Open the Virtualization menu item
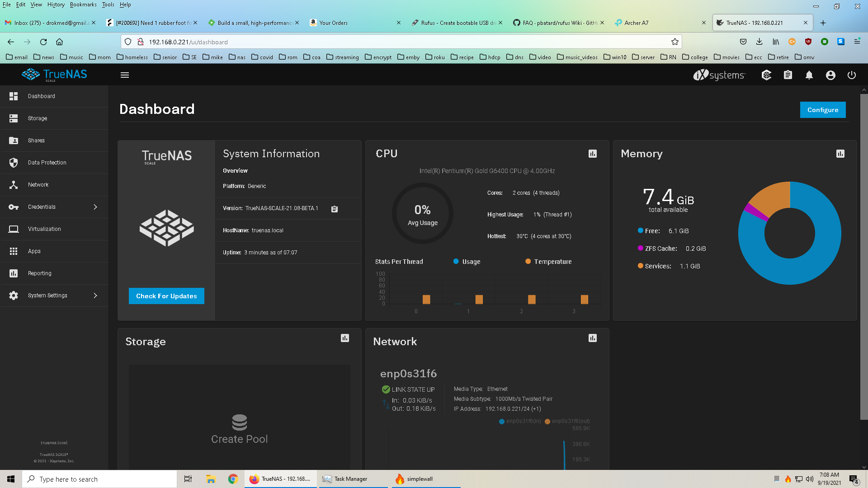The image size is (868, 488). point(44,229)
